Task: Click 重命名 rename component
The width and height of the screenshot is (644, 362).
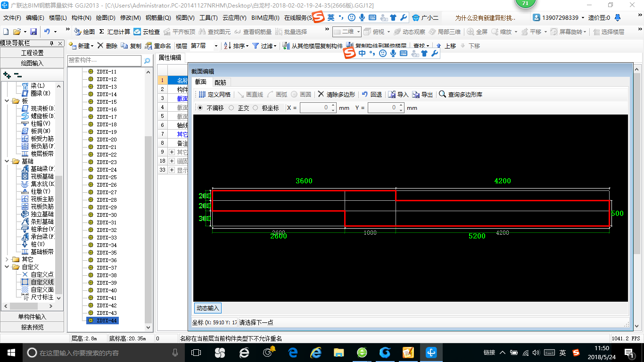Action: pos(158,46)
